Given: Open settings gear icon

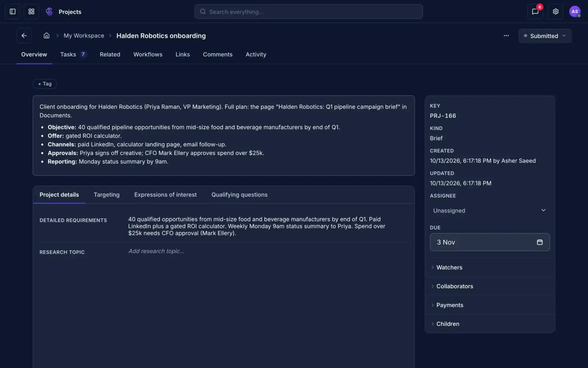Looking at the screenshot, I should click(x=556, y=11).
